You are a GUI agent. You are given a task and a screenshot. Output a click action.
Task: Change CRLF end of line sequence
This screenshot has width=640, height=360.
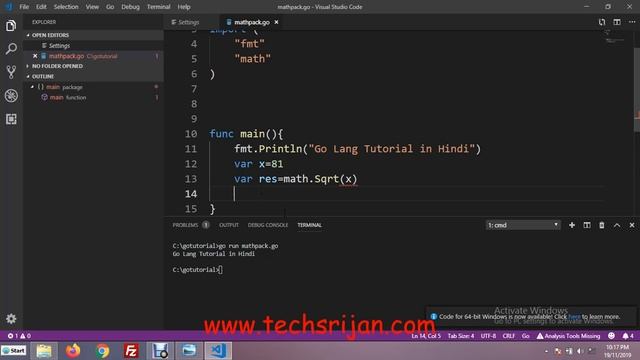[509, 336]
